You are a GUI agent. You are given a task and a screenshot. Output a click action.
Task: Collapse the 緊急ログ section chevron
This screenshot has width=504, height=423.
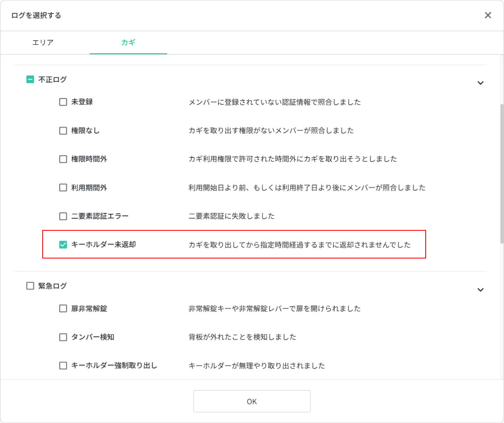(x=480, y=290)
